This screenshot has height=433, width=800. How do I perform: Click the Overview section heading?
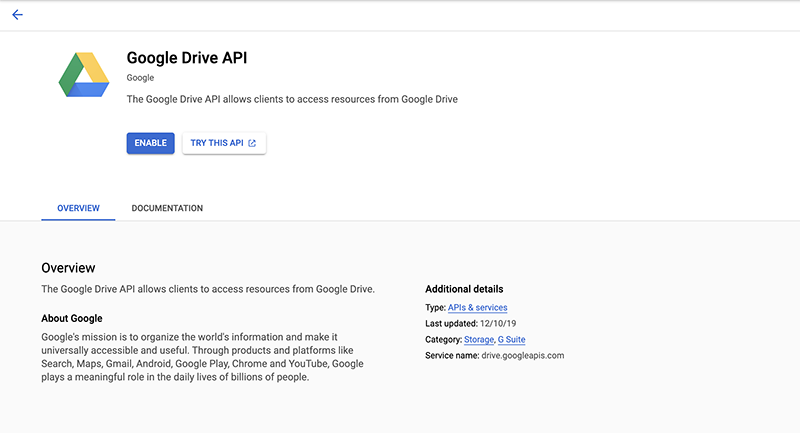click(68, 268)
